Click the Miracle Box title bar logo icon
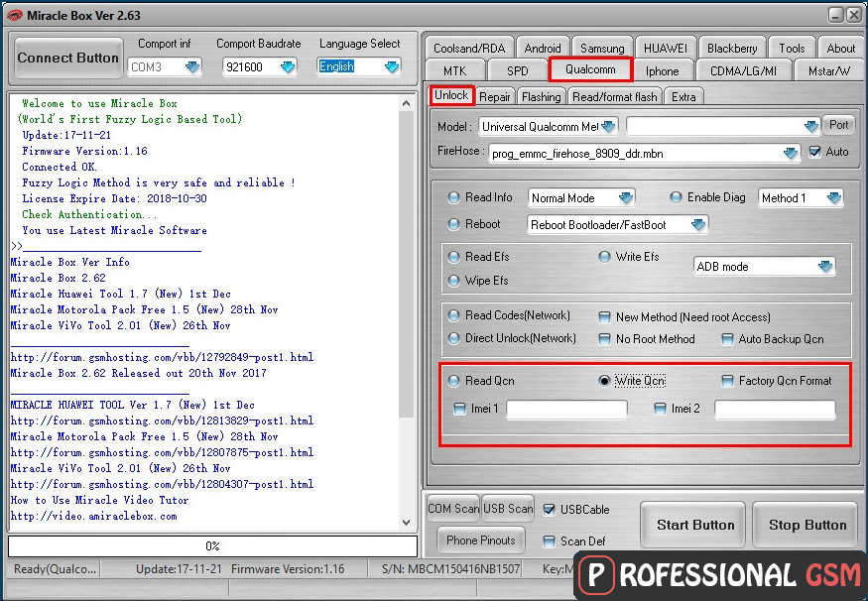The width and height of the screenshot is (868, 601). [x=14, y=15]
